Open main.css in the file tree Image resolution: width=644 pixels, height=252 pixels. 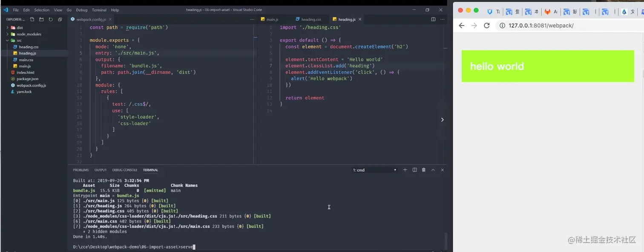tap(26, 60)
